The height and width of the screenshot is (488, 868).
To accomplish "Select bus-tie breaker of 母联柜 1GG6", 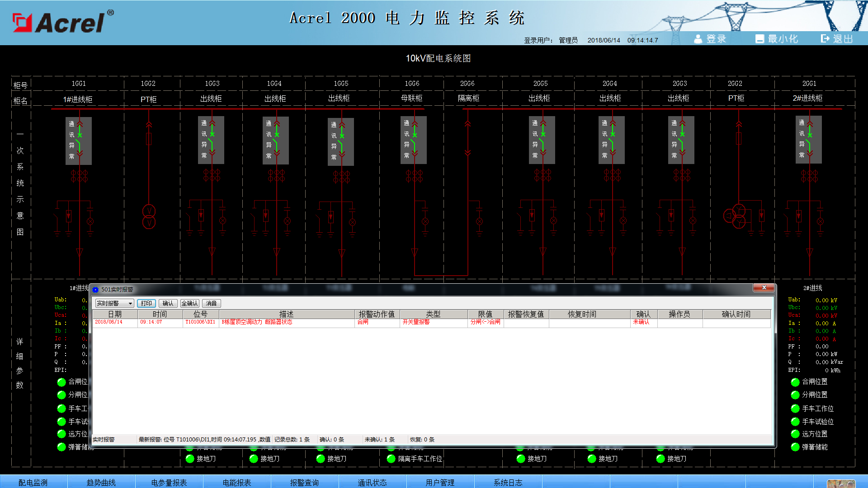I will pyautogui.click(x=414, y=140).
